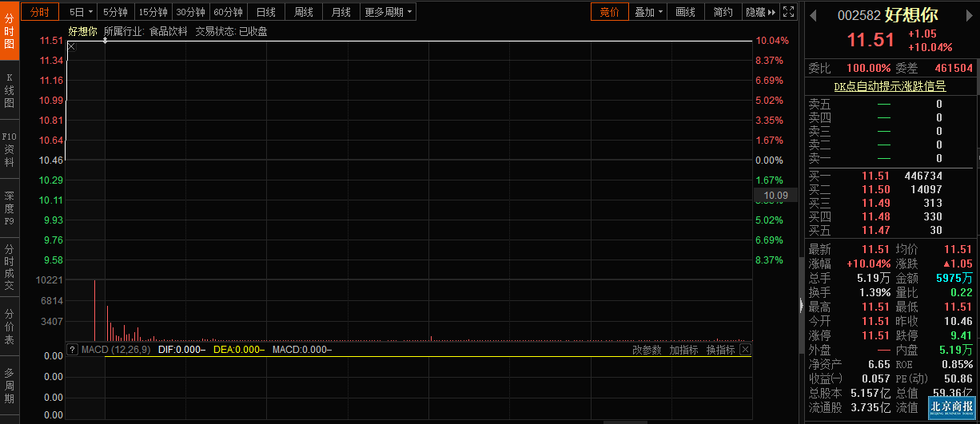Image resolution: width=980 pixels, height=424 pixels.
Task: Collapse the right quote panel with arrow handle
Action: [x=801, y=304]
